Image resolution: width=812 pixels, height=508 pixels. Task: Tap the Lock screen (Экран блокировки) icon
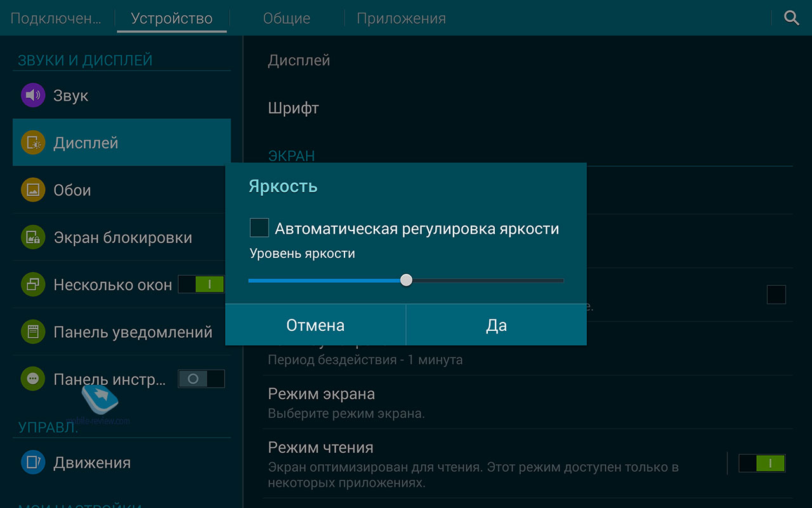point(33,237)
